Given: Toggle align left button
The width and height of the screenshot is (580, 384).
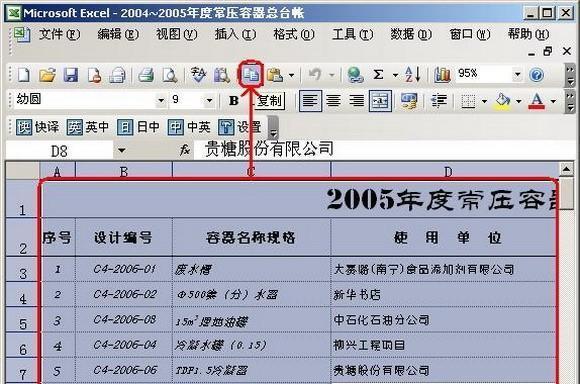Looking at the screenshot, I should coord(310,100).
